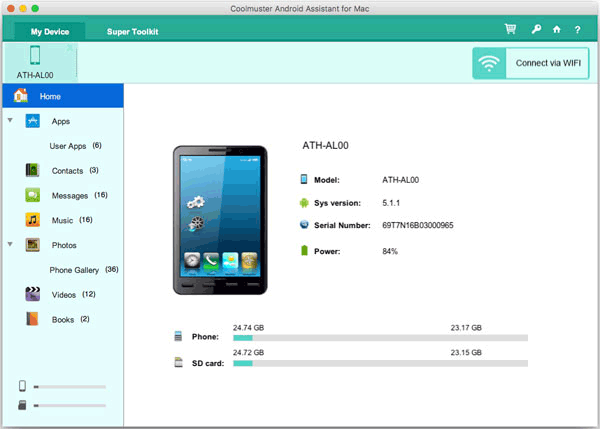This screenshot has height=429, width=600.
Task: Click the sidebar SD card icon
Action: click(x=23, y=405)
